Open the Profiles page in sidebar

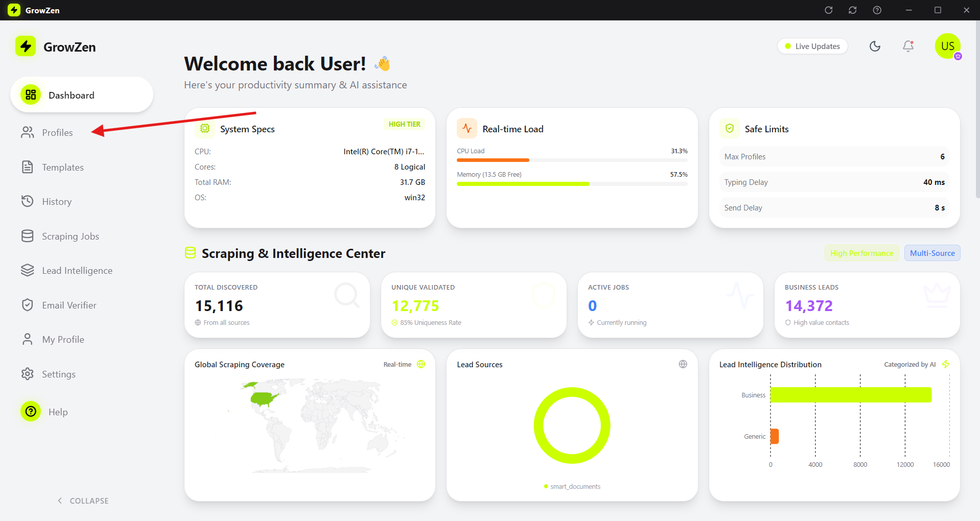pyautogui.click(x=57, y=133)
